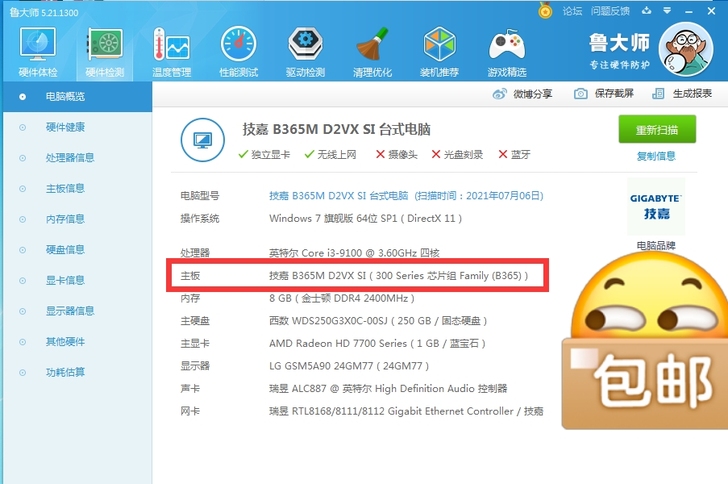Open the 论坛 forum link

click(x=572, y=11)
